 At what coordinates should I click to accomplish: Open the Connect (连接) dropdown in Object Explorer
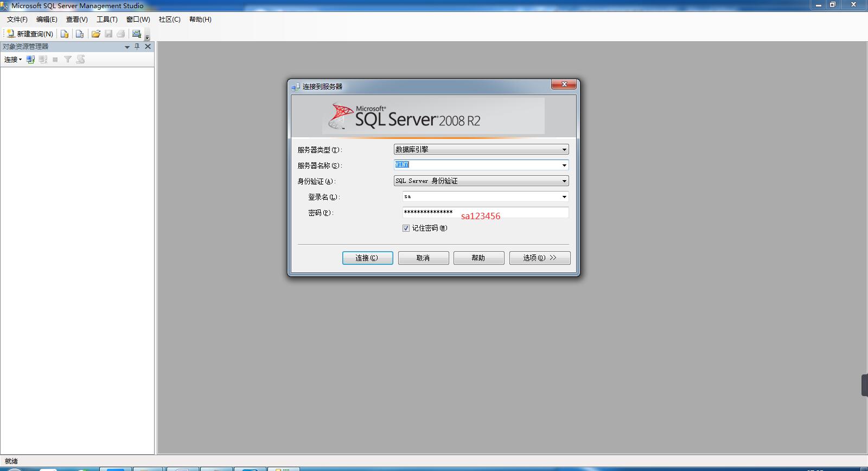(x=13, y=60)
